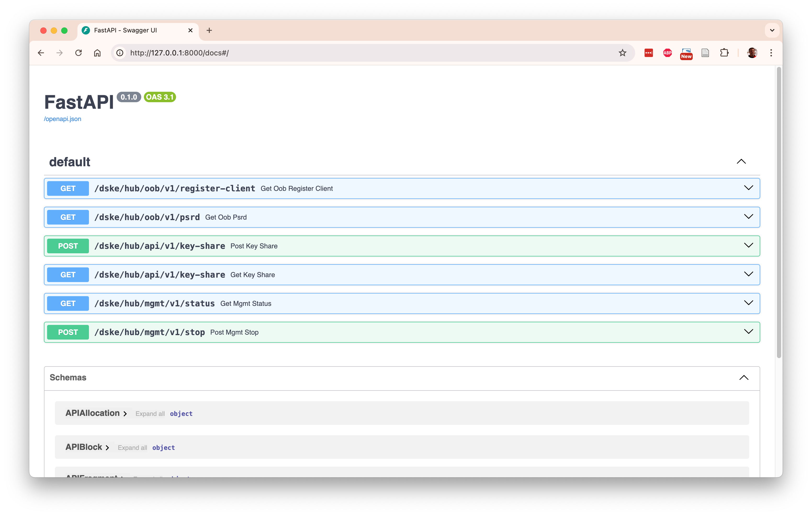
Task: Click the FastAPI favicon on the tab
Action: coord(86,30)
